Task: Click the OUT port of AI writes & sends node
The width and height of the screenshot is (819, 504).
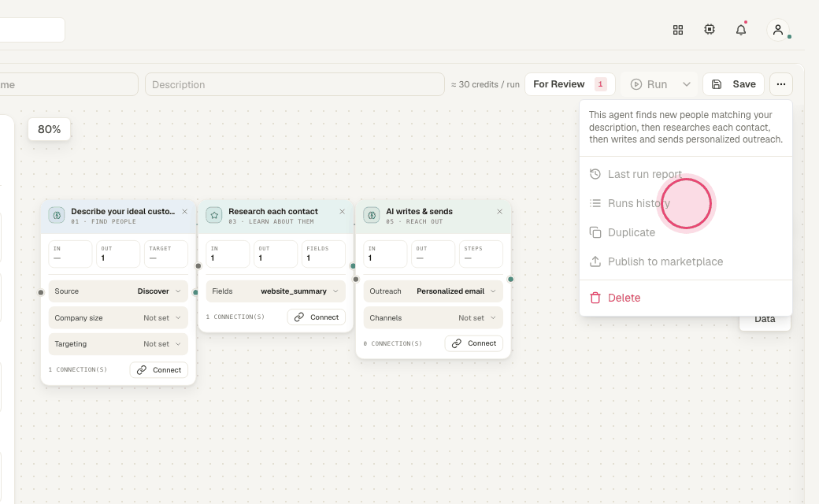Action: pyautogui.click(x=510, y=279)
